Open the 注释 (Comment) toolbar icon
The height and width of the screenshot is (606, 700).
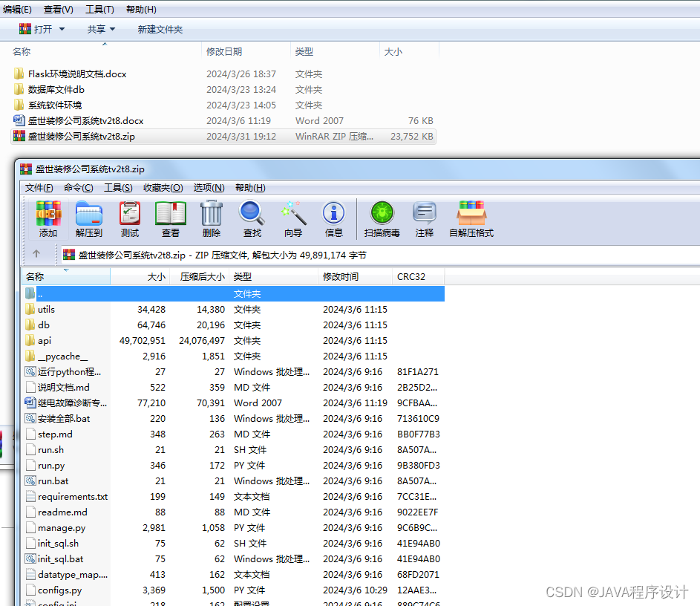(x=424, y=219)
